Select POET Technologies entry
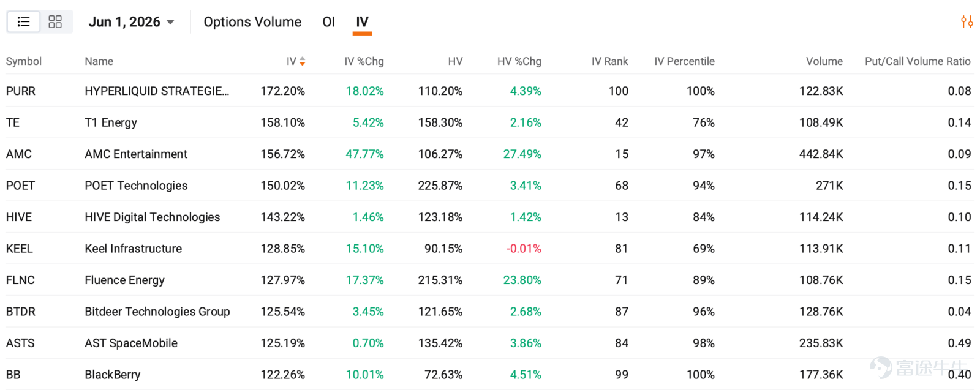The image size is (980, 390). [490, 186]
